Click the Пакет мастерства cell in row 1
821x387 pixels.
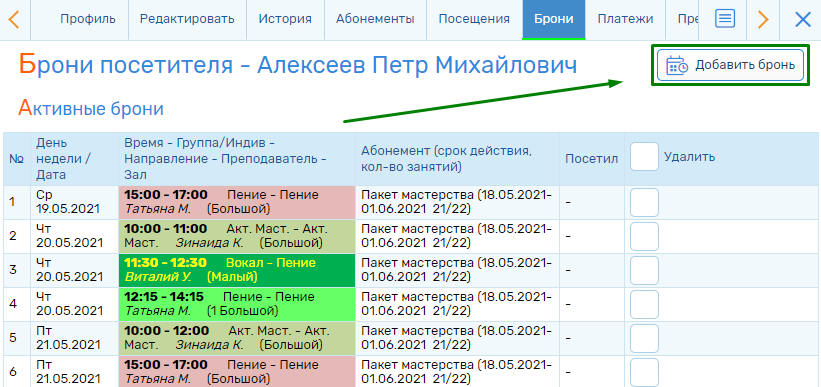457,202
